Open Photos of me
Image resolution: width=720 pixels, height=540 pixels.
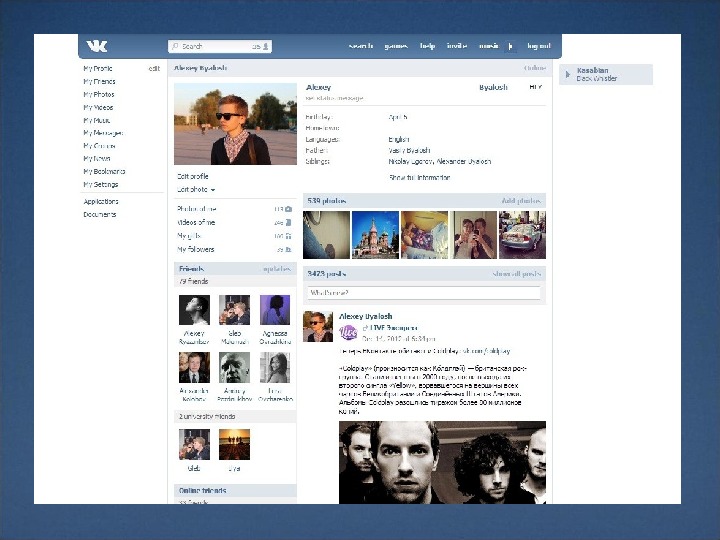point(197,209)
